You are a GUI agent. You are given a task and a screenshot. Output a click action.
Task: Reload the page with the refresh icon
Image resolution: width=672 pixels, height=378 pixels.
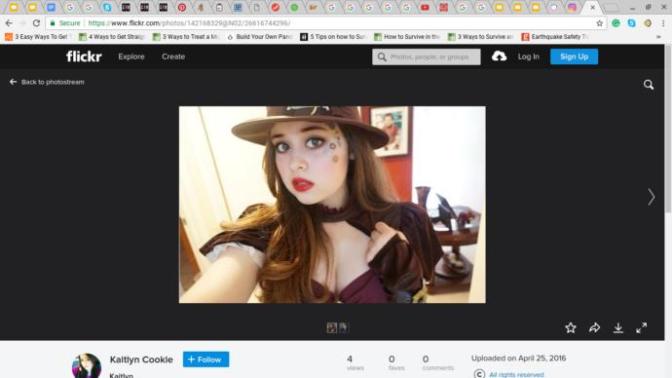click(x=36, y=23)
